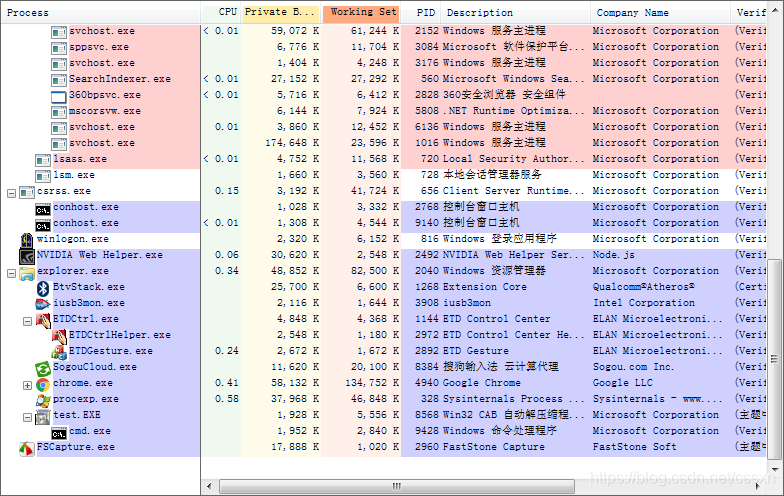Sort by the CPU column header
This screenshot has height=496, width=784.
[222, 12]
